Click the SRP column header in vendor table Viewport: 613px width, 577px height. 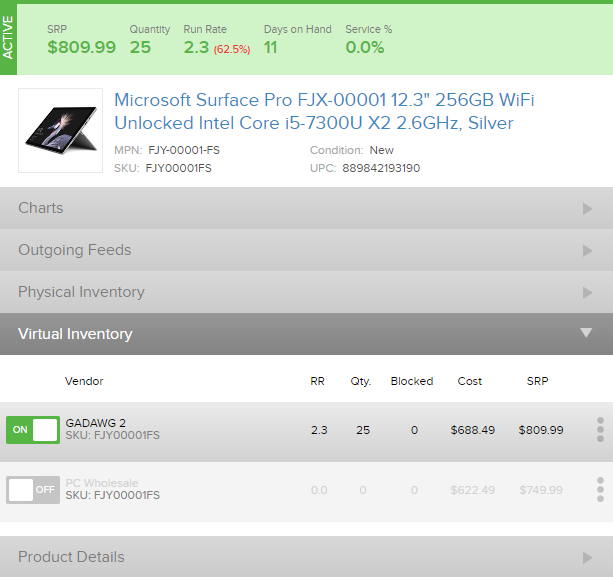(538, 381)
